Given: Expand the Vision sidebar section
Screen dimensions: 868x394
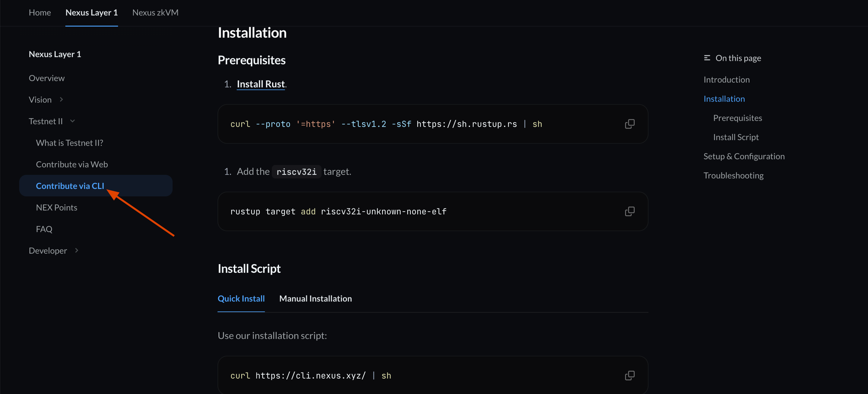Looking at the screenshot, I should pos(61,100).
